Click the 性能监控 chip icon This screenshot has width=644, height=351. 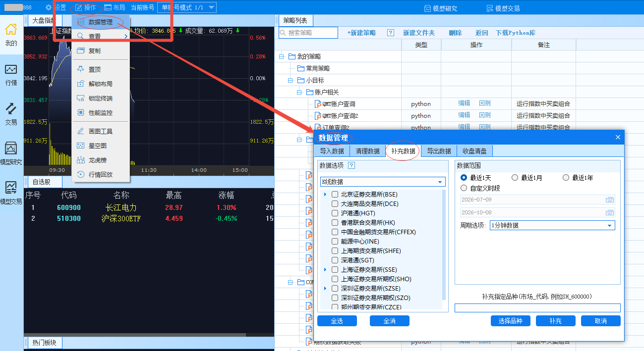pyautogui.click(x=80, y=112)
